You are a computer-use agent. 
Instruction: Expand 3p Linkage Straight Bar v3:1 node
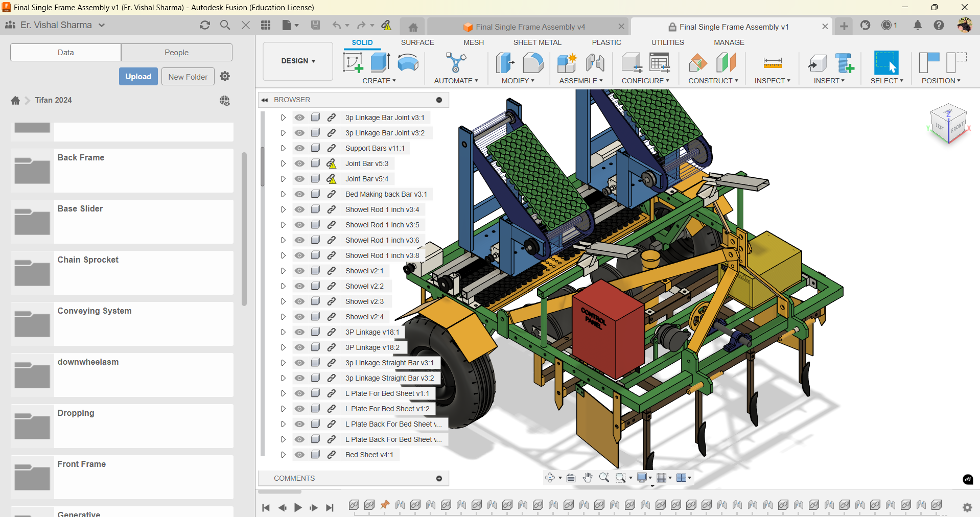coord(283,363)
